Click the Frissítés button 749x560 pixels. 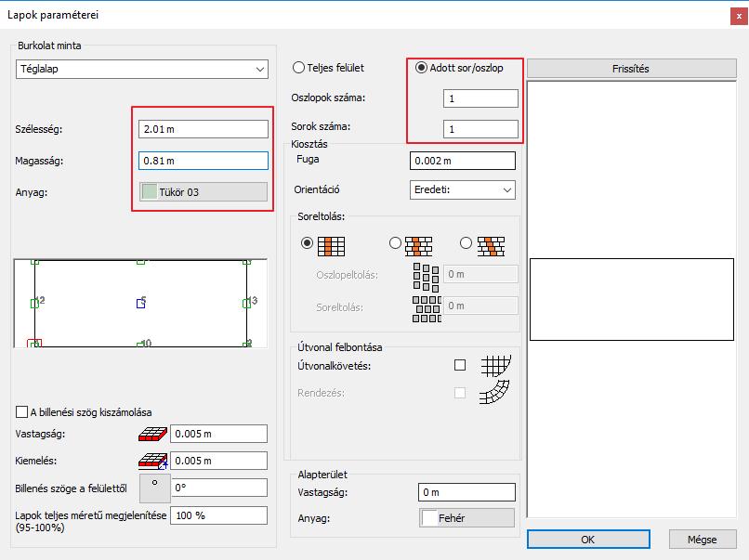(632, 69)
